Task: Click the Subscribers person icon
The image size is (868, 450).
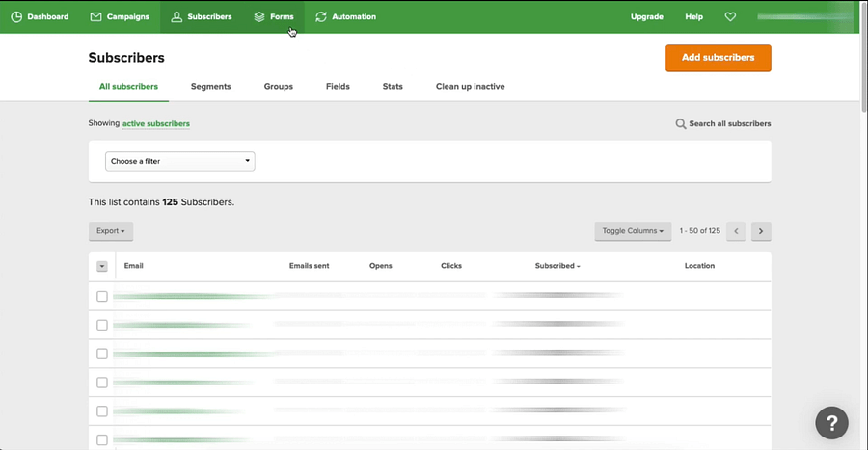Action: tap(176, 16)
